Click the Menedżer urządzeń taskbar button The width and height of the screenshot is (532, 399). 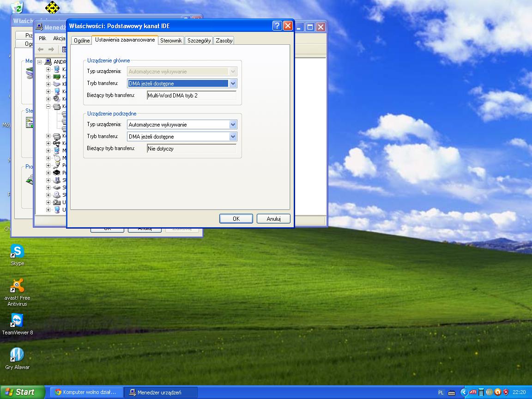tap(160, 392)
